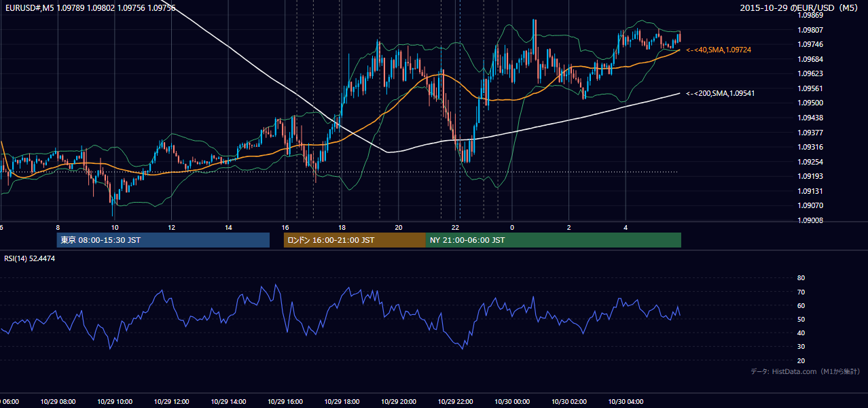This screenshot has height=408, width=868.
Task: Click hour tick 12 below the price chart
Action: [171, 228]
